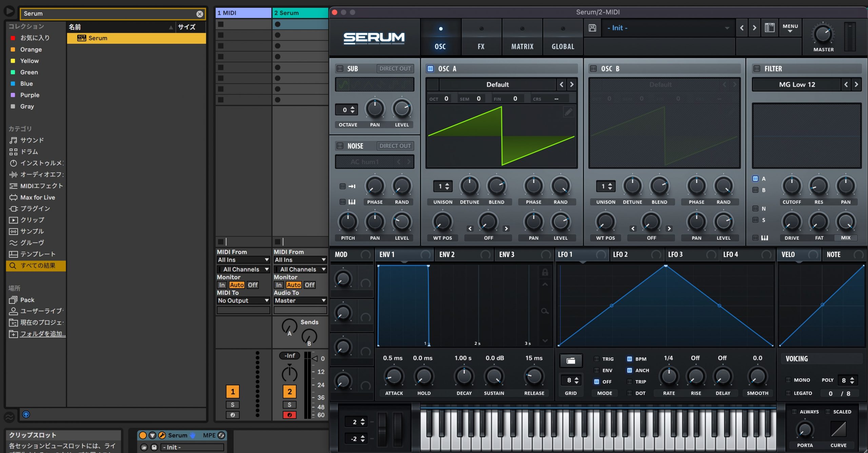The width and height of the screenshot is (868, 453).
Task: Switch to the FX tab in Serum
Action: pos(481,37)
